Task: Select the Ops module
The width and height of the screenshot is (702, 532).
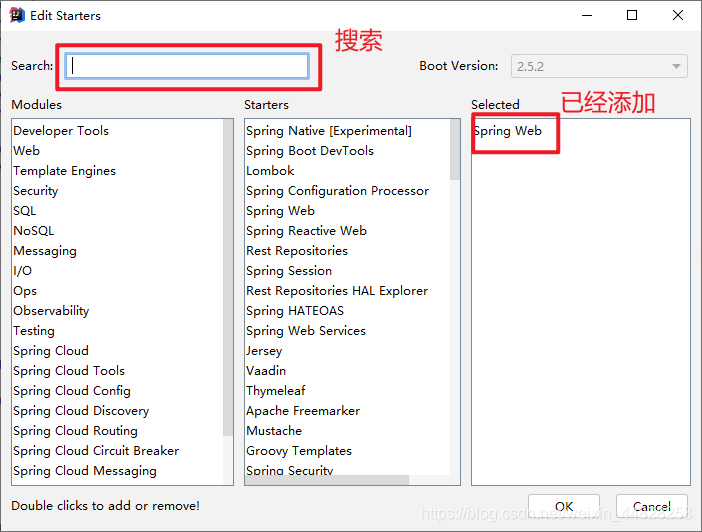Action: coord(25,291)
